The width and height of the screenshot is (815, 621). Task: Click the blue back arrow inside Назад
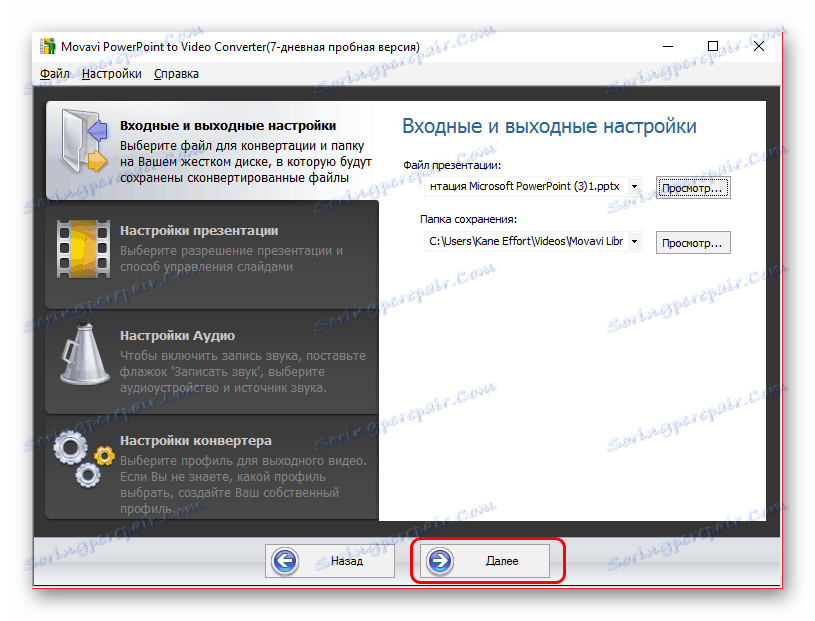click(284, 561)
